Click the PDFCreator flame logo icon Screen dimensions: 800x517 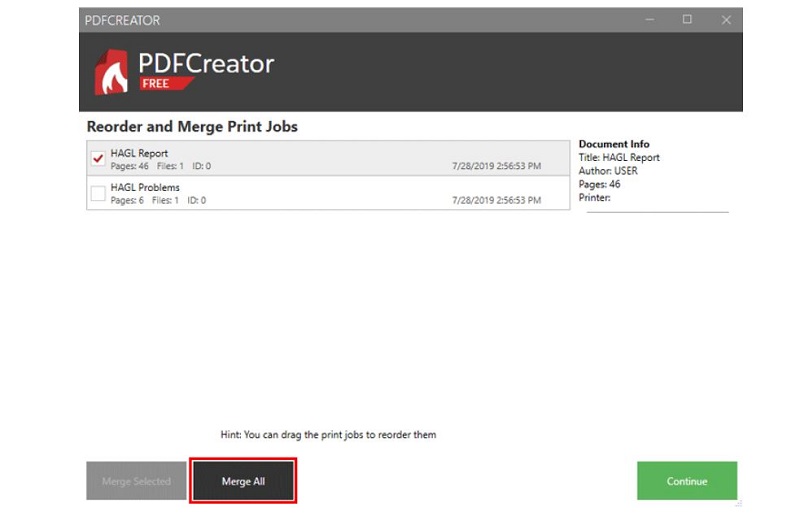click(111, 72)
